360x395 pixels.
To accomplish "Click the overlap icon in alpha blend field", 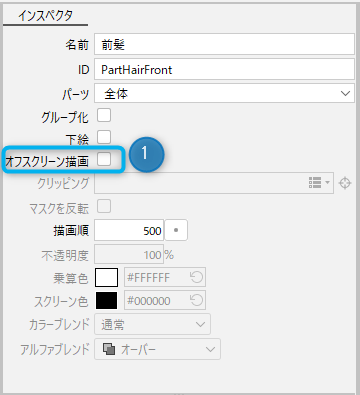I will point(109,349).
